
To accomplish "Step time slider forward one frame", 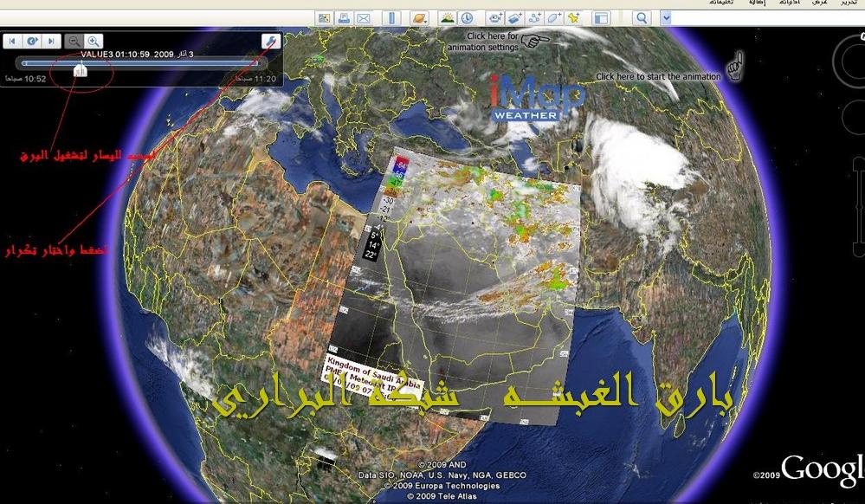I will point(51,41).
